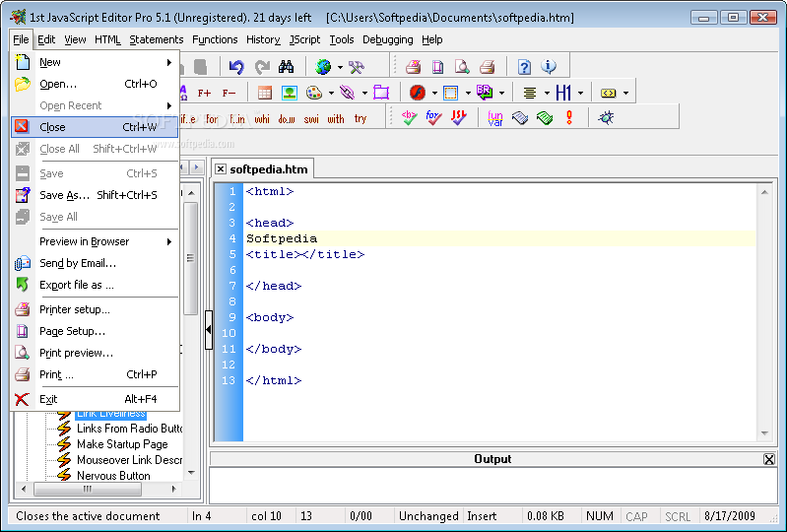Click the printer setup toolbar icon

[x=413, y=67]
